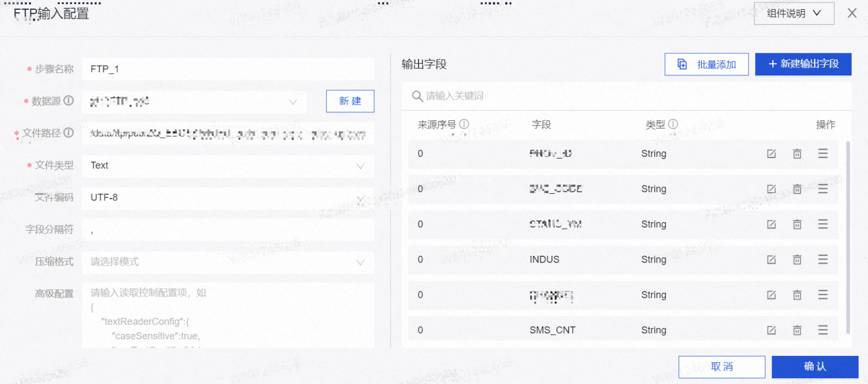Expand the 压缩格式 mode dropdown
Viewport: 868px width, 384px height.
pyautogui.click(x=228, y=262)
